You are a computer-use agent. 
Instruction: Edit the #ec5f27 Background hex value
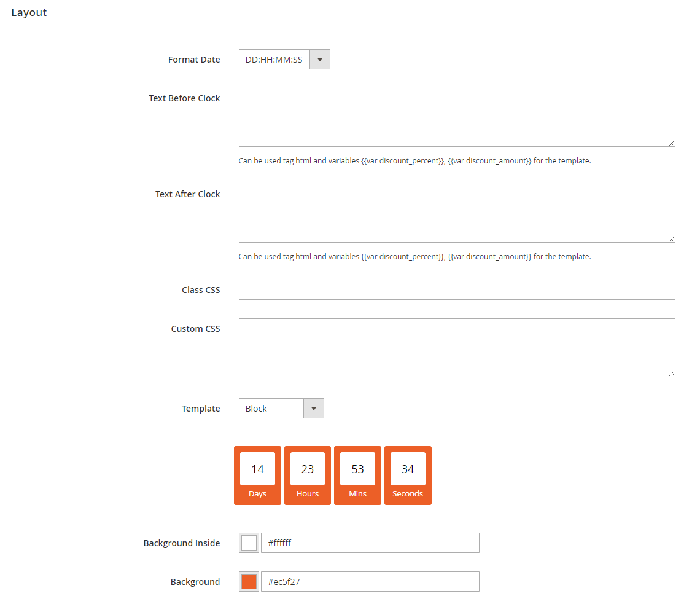[370, 581]
